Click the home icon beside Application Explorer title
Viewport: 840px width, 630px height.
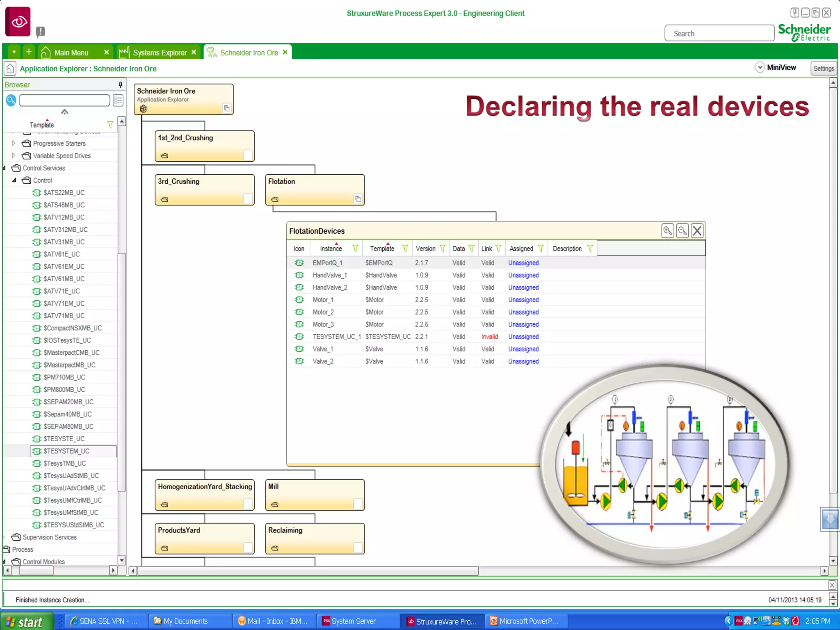(10, 68)
